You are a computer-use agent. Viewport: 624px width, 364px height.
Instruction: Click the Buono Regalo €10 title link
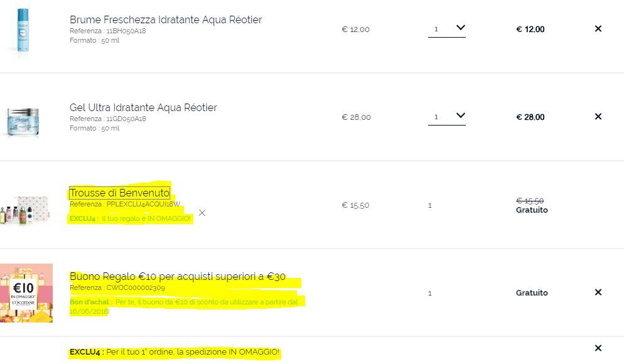178,276
